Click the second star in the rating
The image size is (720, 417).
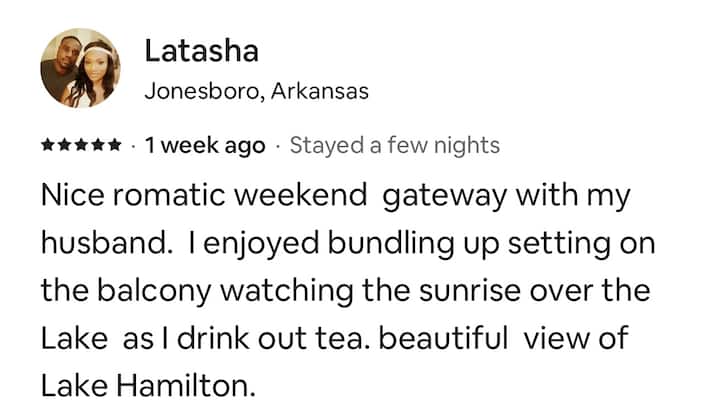(x=65, y=146)
